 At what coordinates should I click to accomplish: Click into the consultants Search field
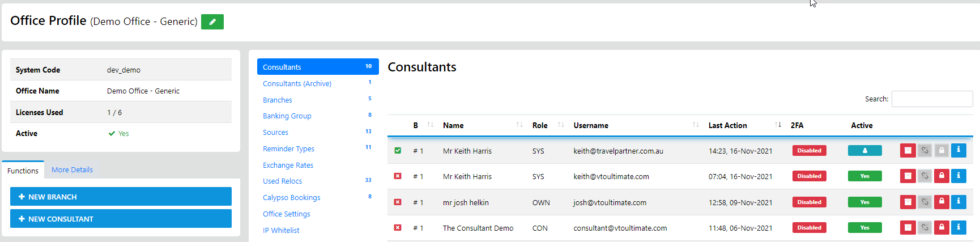(932, 99)
